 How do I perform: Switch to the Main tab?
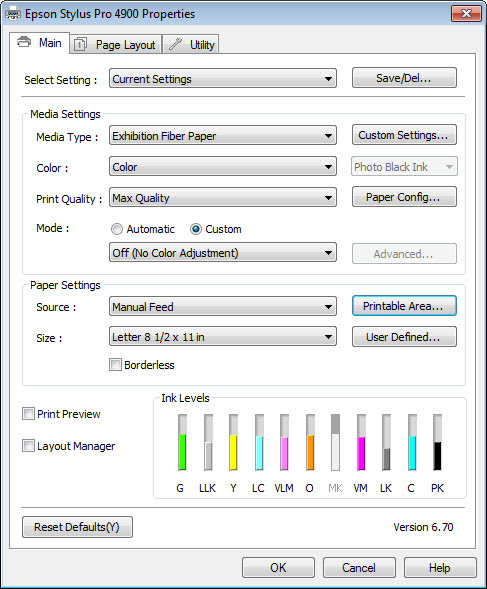(39, 43)
